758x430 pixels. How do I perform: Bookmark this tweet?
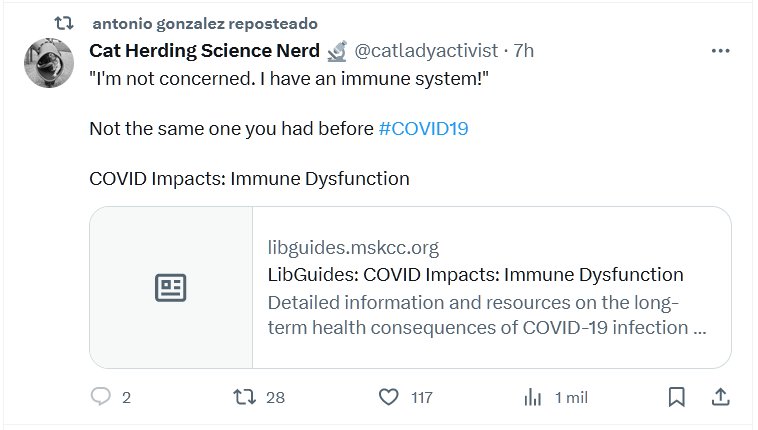pos(677,397)
